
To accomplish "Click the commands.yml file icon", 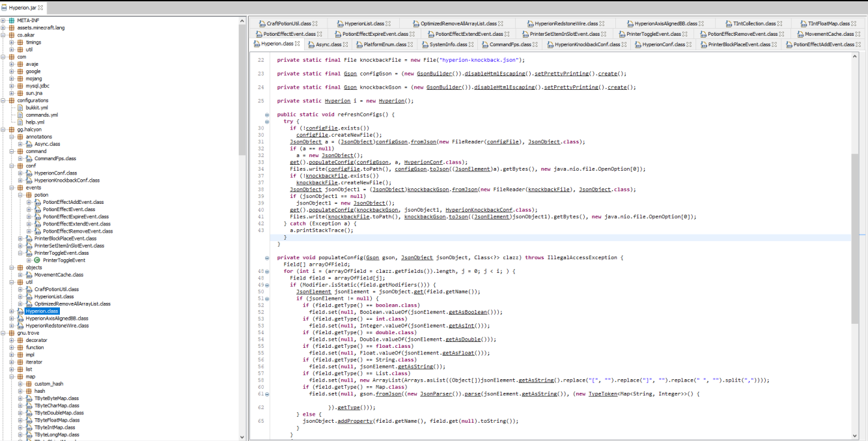I will (21, 115).
